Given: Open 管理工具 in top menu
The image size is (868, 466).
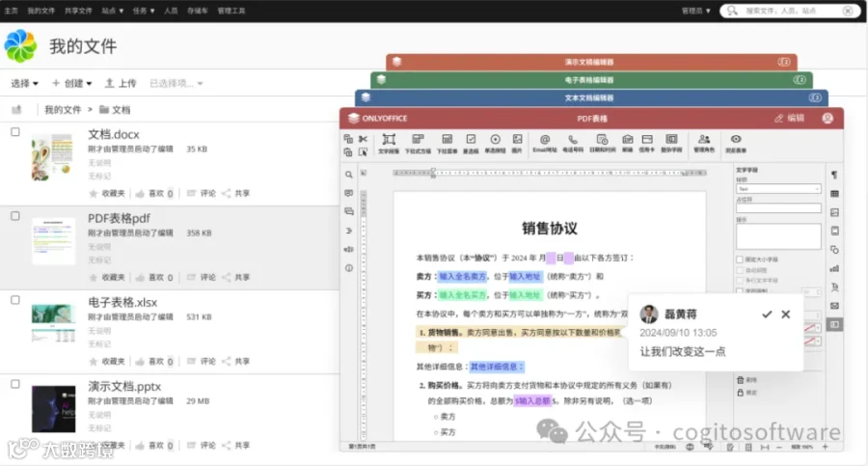Looking at the screenshot, I should (x=231, y=11).
